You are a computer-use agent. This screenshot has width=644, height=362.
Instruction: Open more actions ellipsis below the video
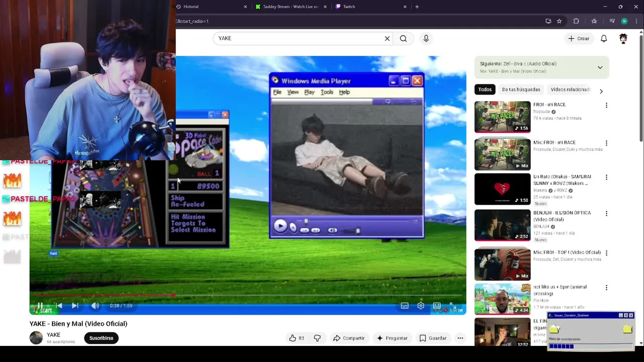tap(460, 338)
